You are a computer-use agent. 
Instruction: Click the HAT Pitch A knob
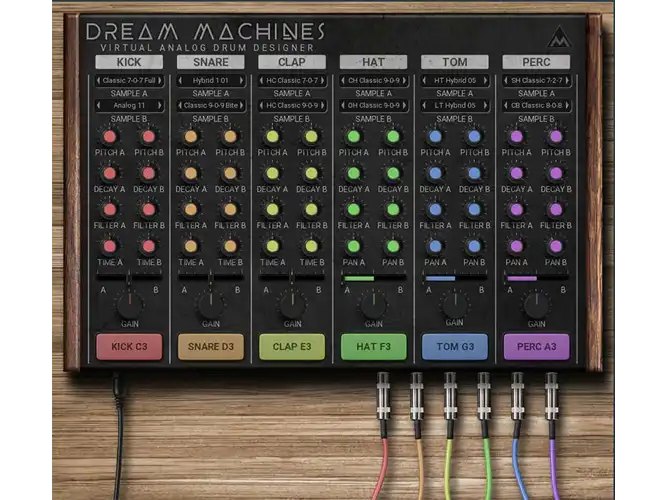(x=353, y=137)
